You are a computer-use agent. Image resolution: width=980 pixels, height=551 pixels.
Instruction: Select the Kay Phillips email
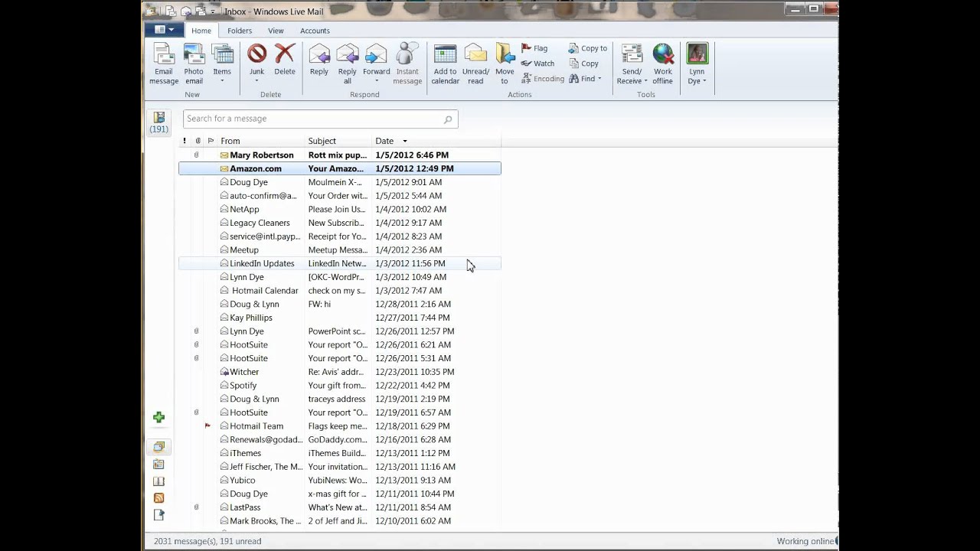[x=340, y=318]
